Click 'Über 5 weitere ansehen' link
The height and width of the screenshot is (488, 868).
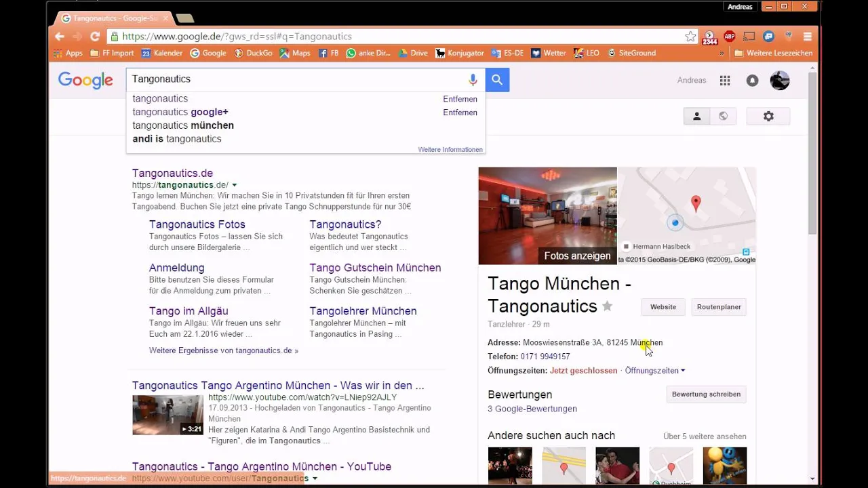(x=705, y=436)
